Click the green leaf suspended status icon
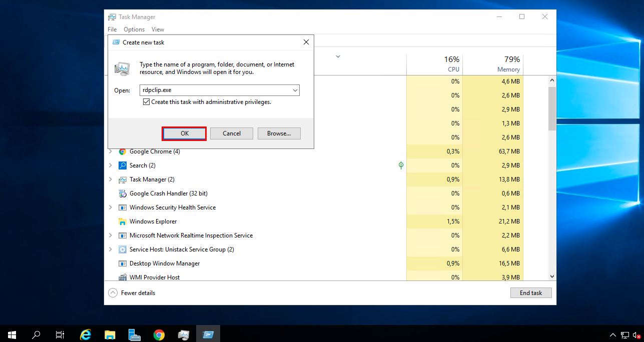 (401, 165)
